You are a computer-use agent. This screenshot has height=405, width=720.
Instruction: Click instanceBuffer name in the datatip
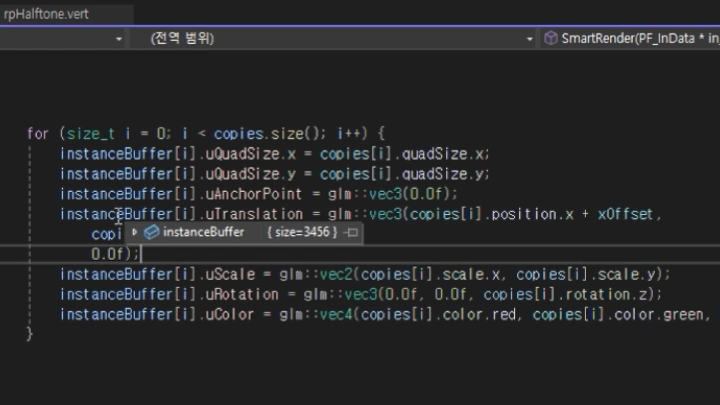[x=203, y=232]
